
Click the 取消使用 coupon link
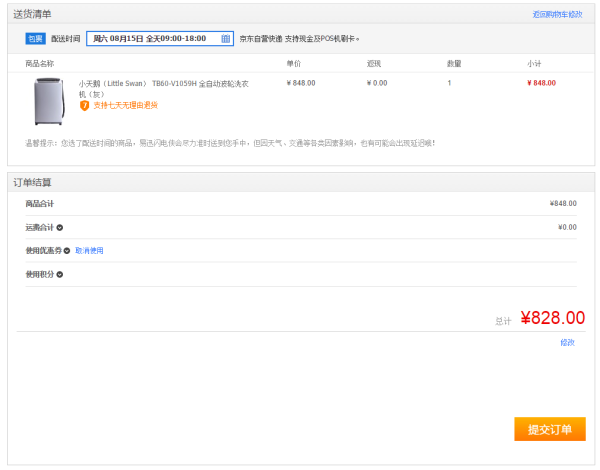89,251
